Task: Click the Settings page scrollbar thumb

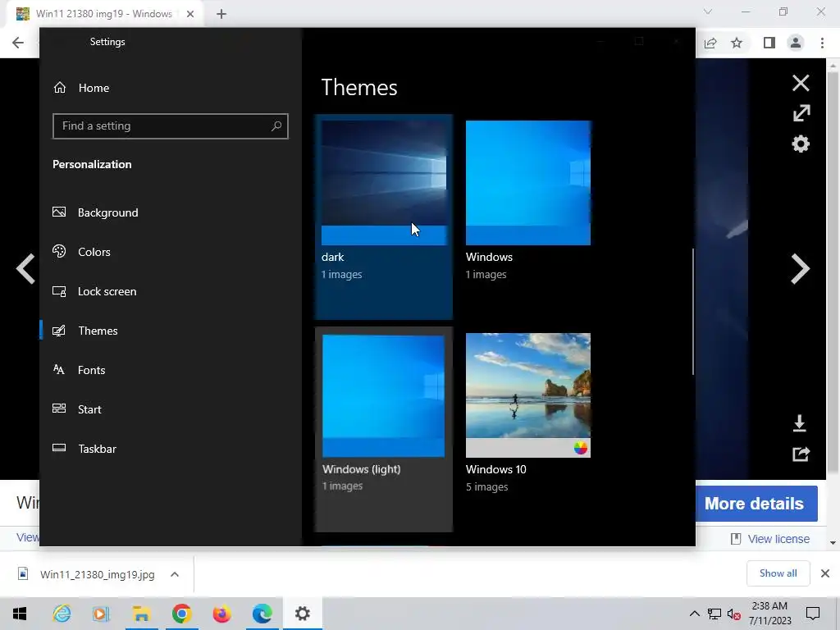Action: [692, 312]
